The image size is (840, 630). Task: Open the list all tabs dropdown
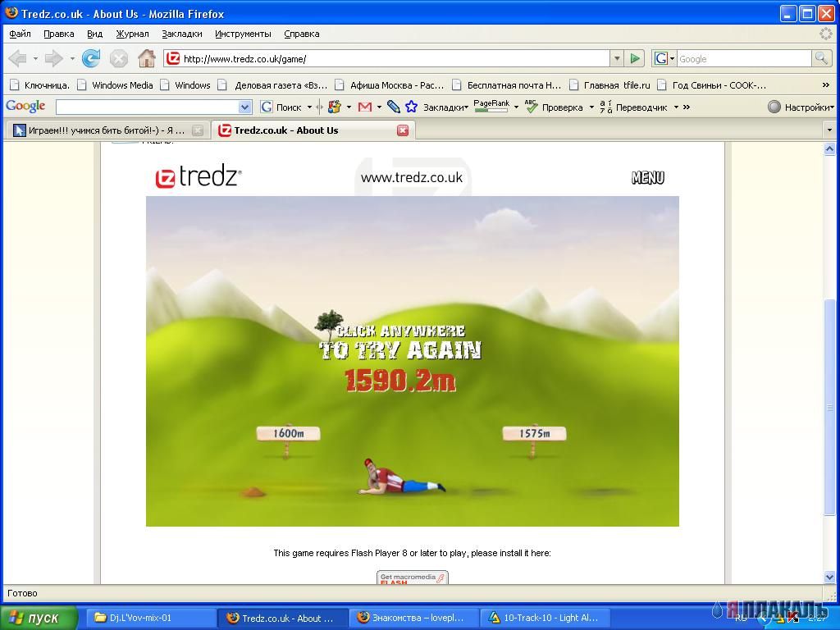click(829, 130)
